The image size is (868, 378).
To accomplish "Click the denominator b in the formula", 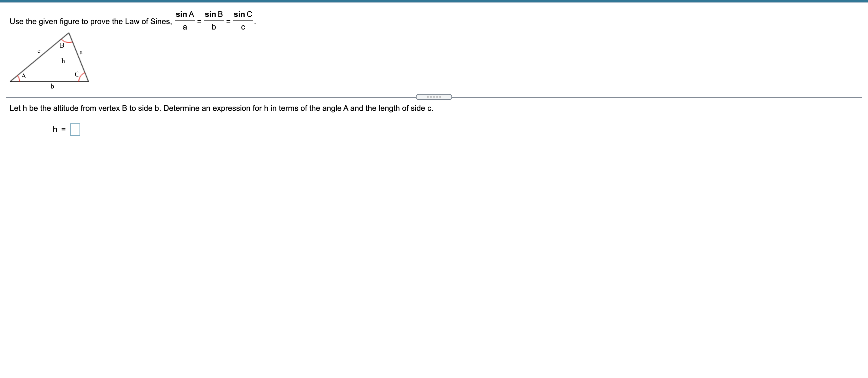I will (214, 27).
